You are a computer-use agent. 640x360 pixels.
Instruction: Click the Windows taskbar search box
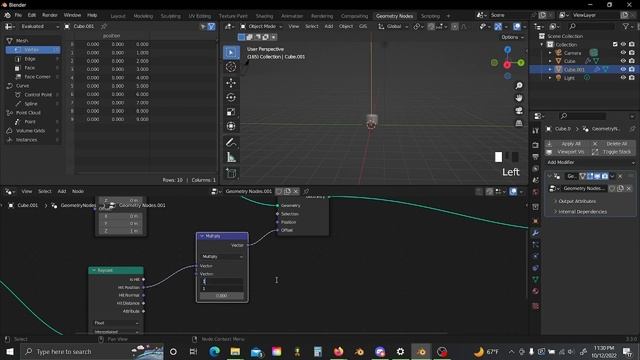pyautogui.click(x=92, y=351)
